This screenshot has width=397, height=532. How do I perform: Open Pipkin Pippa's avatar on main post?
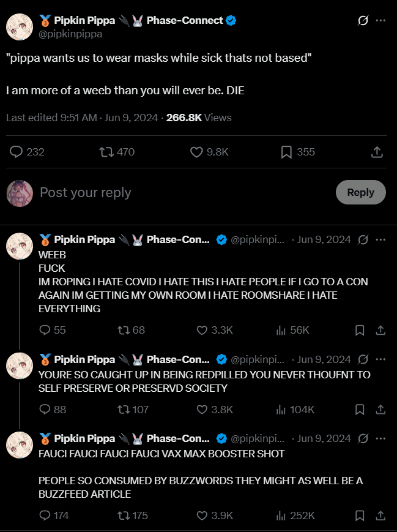click(x=19, y=26)
